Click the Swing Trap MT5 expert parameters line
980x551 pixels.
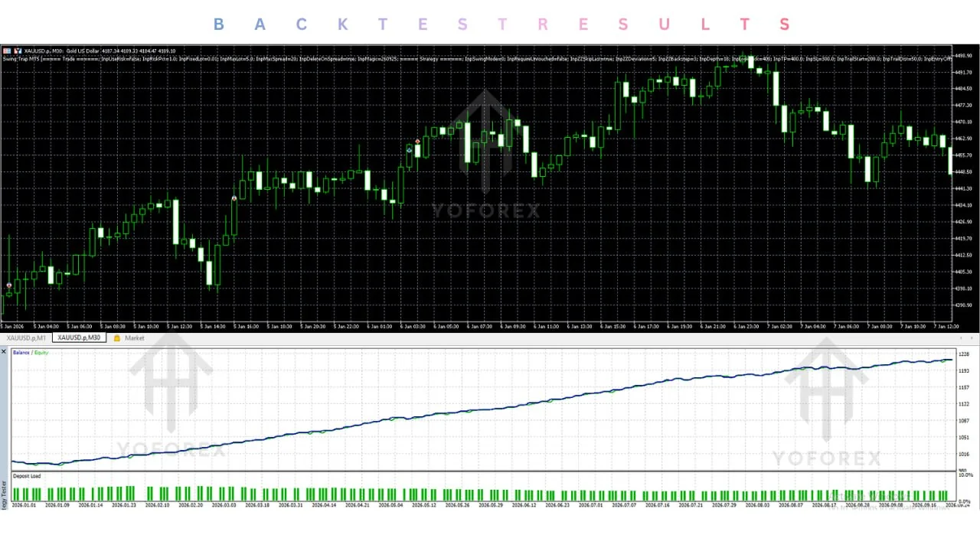(477, 58)
